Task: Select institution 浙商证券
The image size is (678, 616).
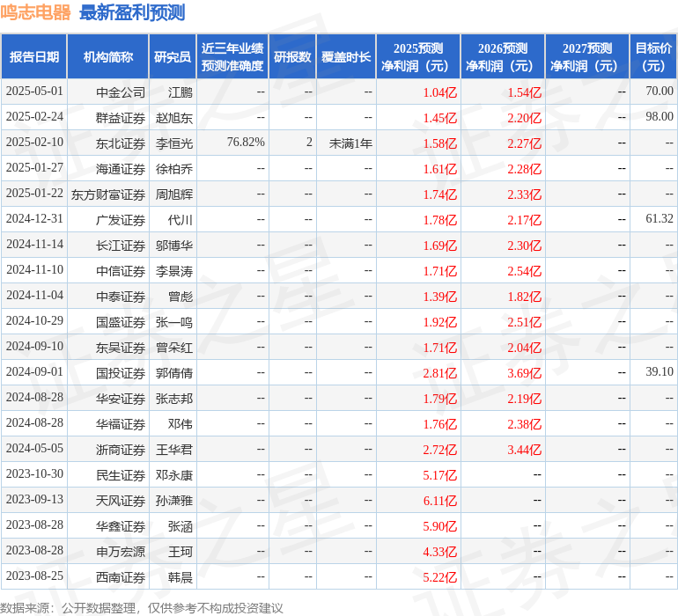Action: (x=121, y=449)
